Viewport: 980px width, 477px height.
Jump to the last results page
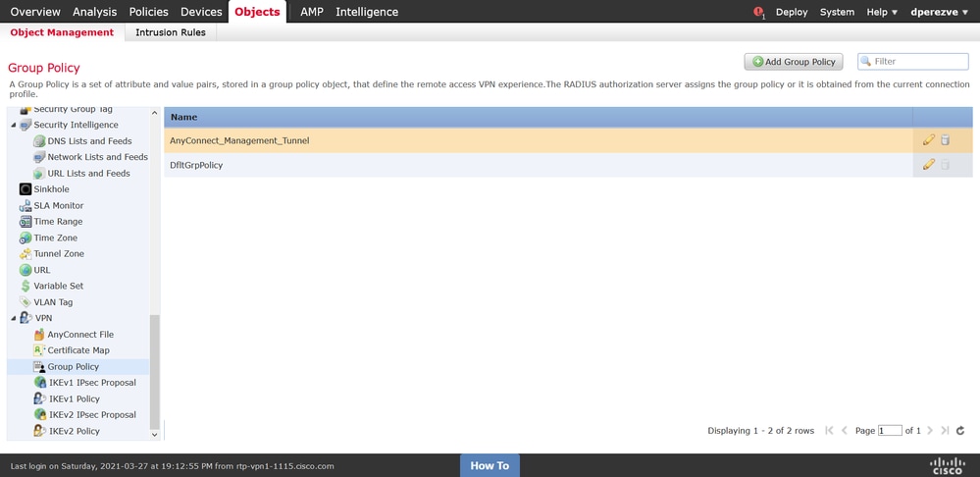[x=945, y=431]
